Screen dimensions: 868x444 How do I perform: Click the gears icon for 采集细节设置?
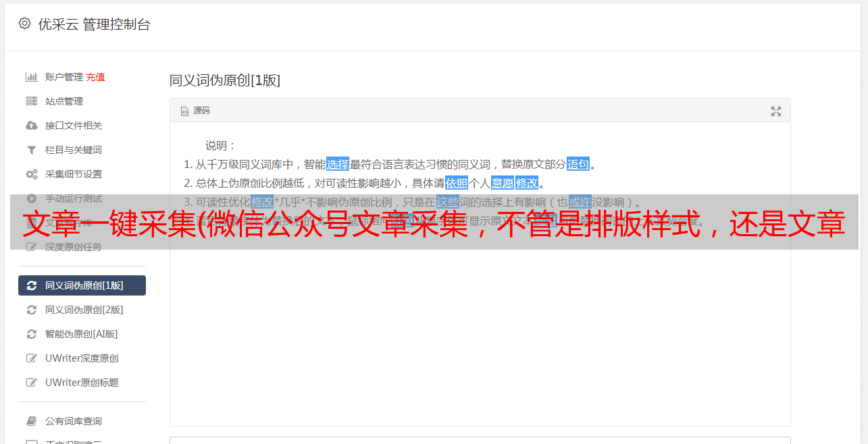point(32,174)
